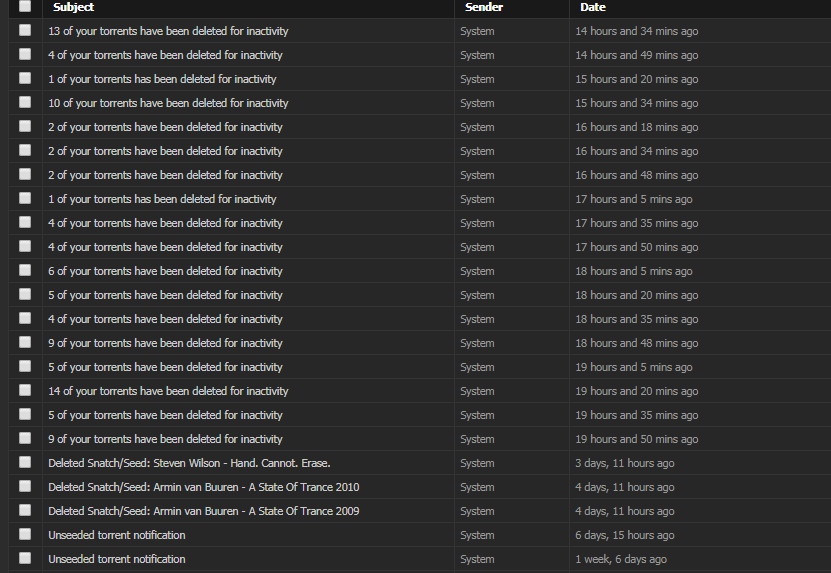Screen dimensions: 831x573
Task: Read the 14 torrents deleted for inactivity message
Action: click(x=168, y=391)
